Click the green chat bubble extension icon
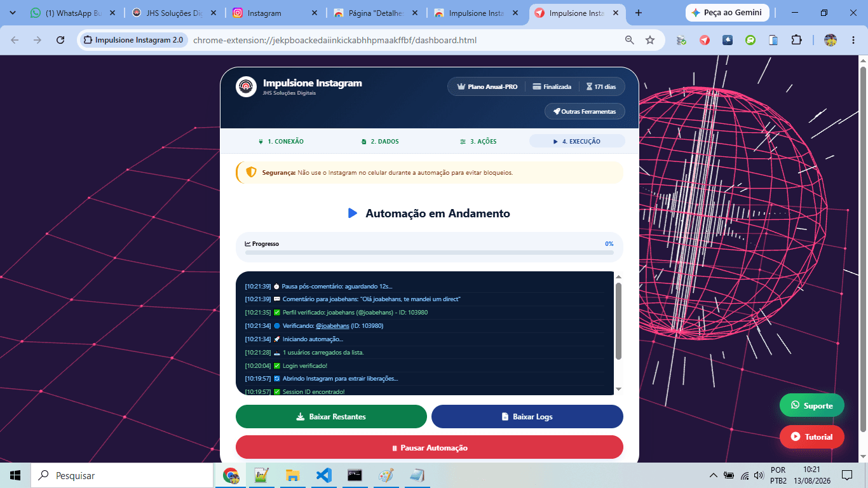The width and height of the screenshot is (868, 488). (x=750, y=40)
